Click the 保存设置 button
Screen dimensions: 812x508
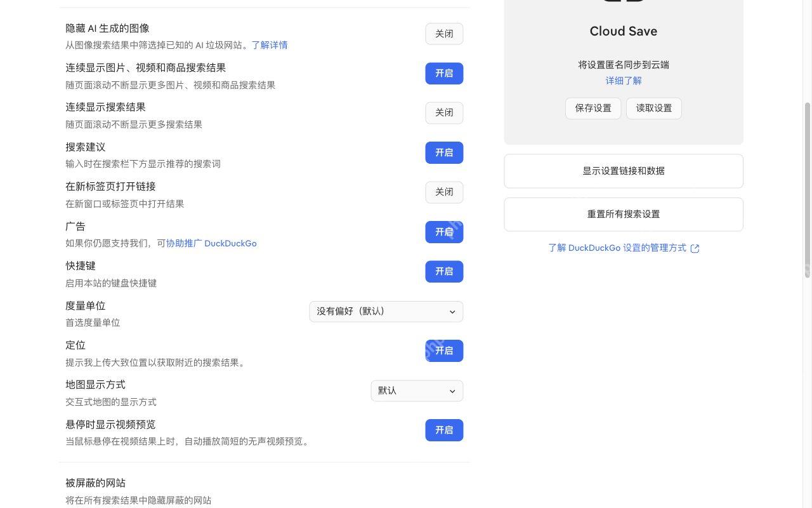[x=593, y=108]
